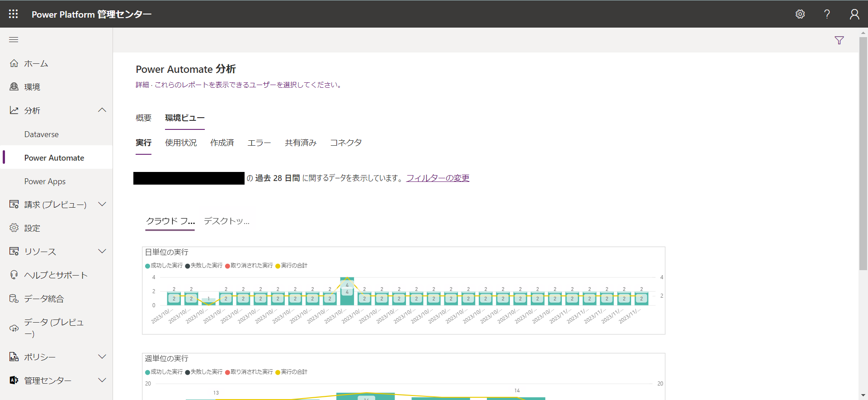Click the リソース resources icon
Image resolution: width=868 pixels, height=400 pixels.
[14, 251]
